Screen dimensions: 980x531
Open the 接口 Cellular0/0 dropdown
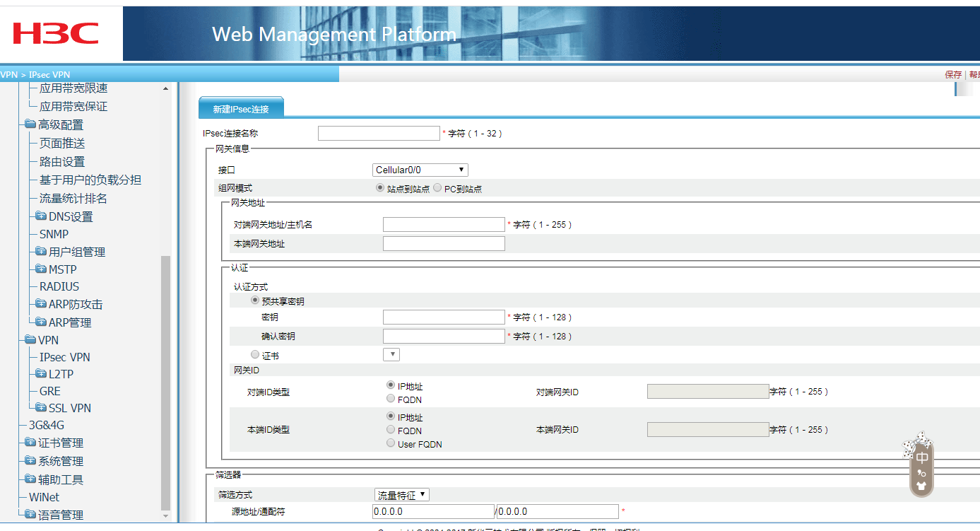[x=420, y=170]
